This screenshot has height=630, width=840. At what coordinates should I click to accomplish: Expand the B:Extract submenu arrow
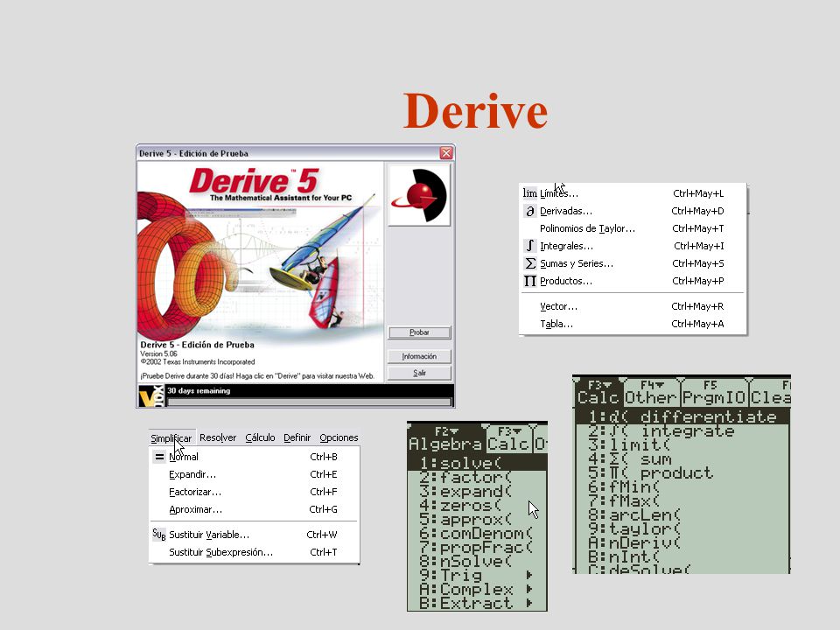tap(529, 603)
